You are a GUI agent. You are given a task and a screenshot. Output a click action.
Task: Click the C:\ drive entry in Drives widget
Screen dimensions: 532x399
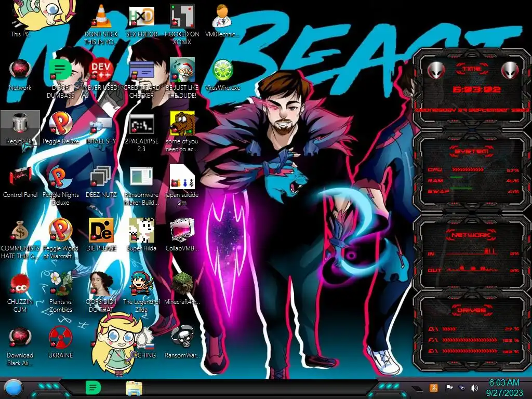click(x=473, y=329)
